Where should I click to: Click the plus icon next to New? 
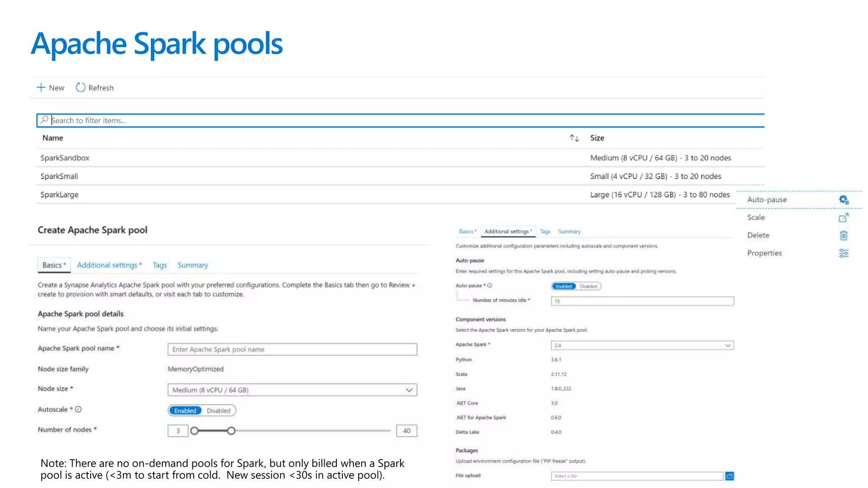[x=41, y=87]
